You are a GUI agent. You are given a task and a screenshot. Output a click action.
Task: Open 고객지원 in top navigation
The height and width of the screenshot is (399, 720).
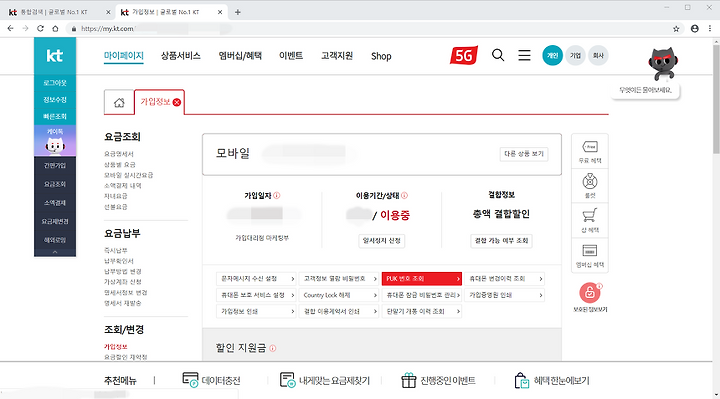337,56
